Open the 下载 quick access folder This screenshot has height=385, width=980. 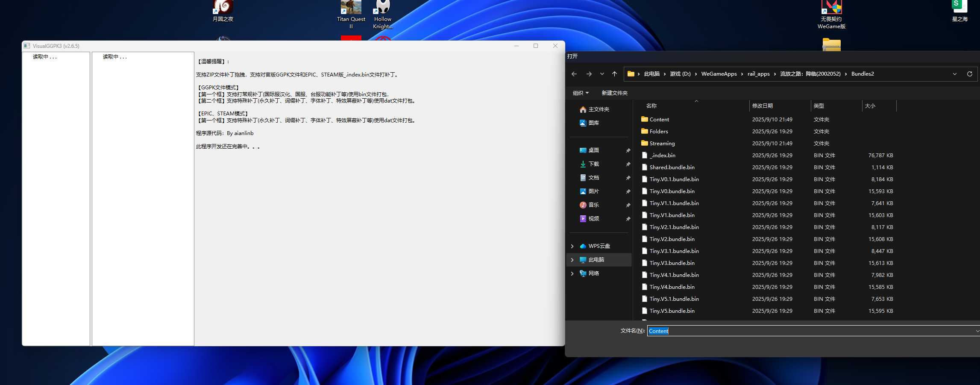pos(593,164)
